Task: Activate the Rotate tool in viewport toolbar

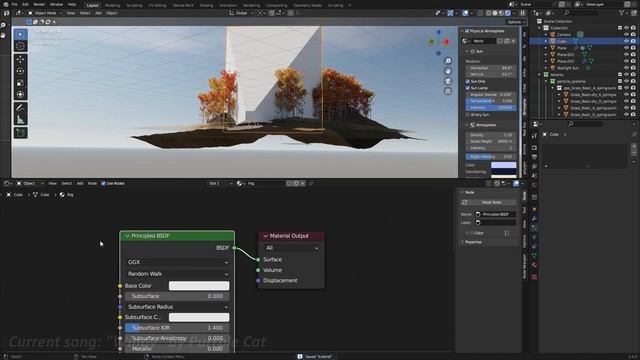Action: coord(20,71)
